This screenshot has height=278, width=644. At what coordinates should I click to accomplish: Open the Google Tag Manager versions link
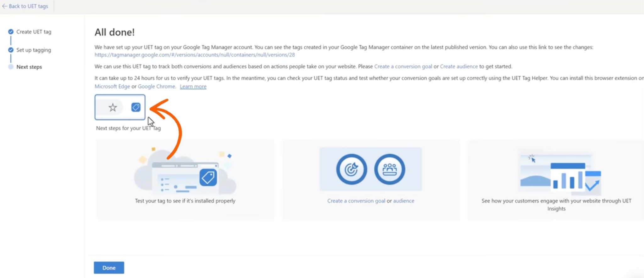click(195, 55)
